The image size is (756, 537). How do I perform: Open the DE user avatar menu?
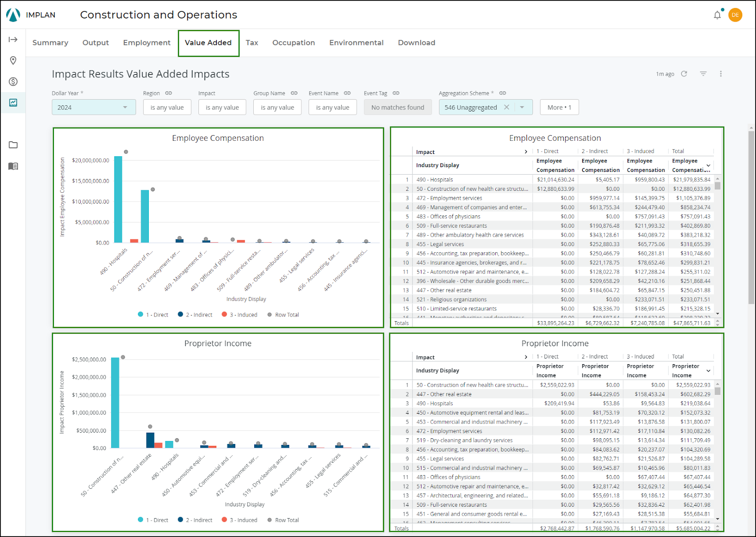(735, 15)
